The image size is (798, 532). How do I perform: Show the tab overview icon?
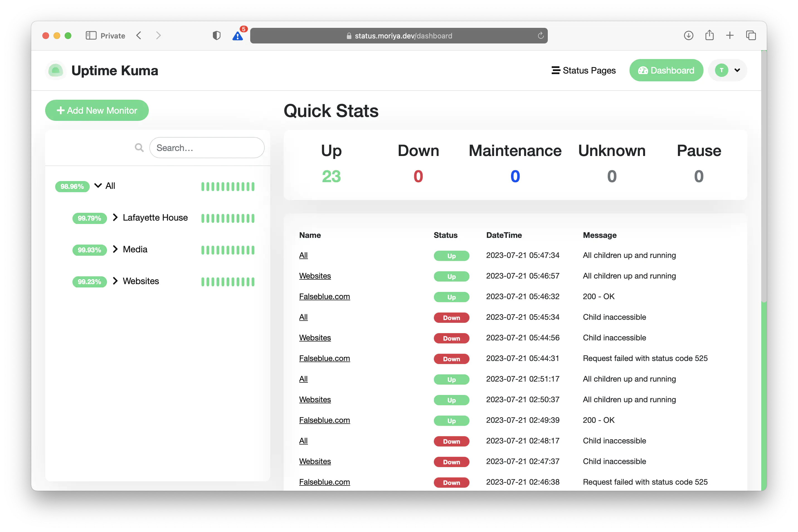[751, 36]
